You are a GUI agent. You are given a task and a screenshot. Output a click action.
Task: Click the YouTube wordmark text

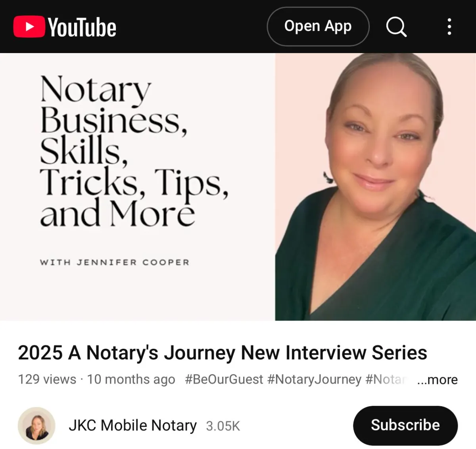point(82,27)
